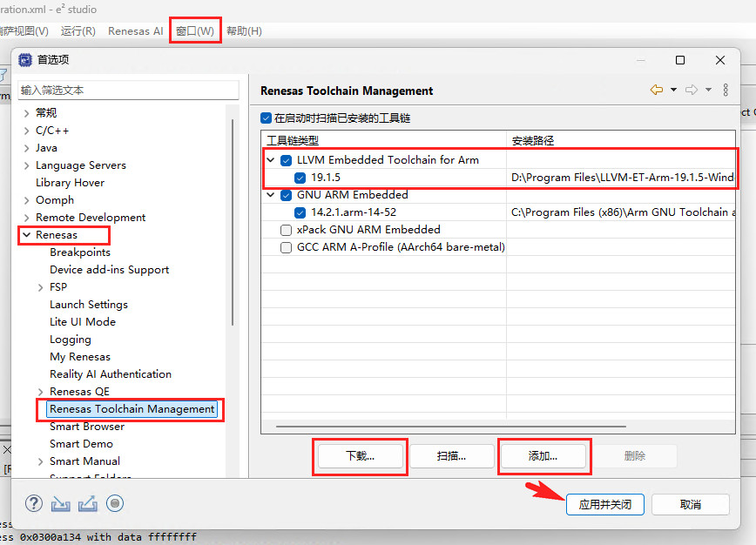This screenshot has height=545, width=756.
Task: Open the 运行(R) menu
Action: pos(78,30)
